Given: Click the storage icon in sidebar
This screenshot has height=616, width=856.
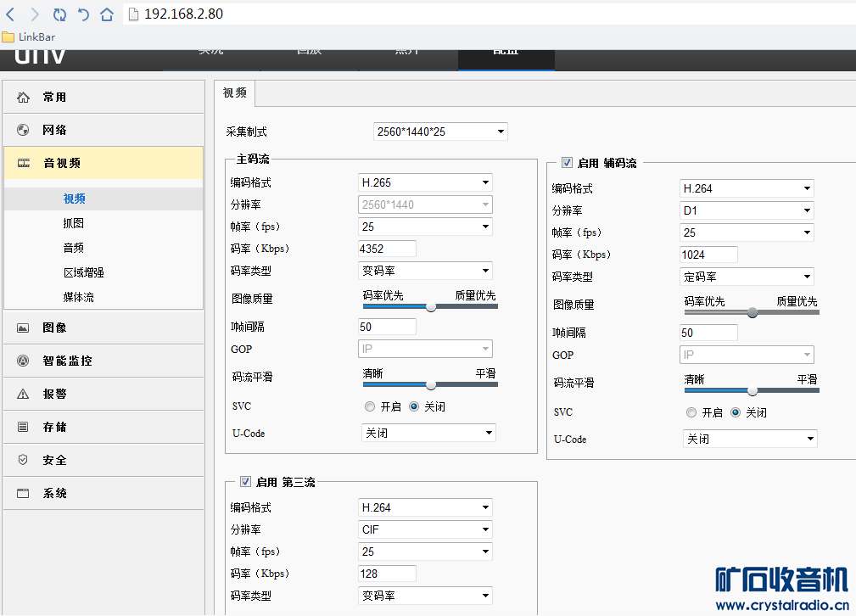Looking at the screenshot, I should [23, 427].
